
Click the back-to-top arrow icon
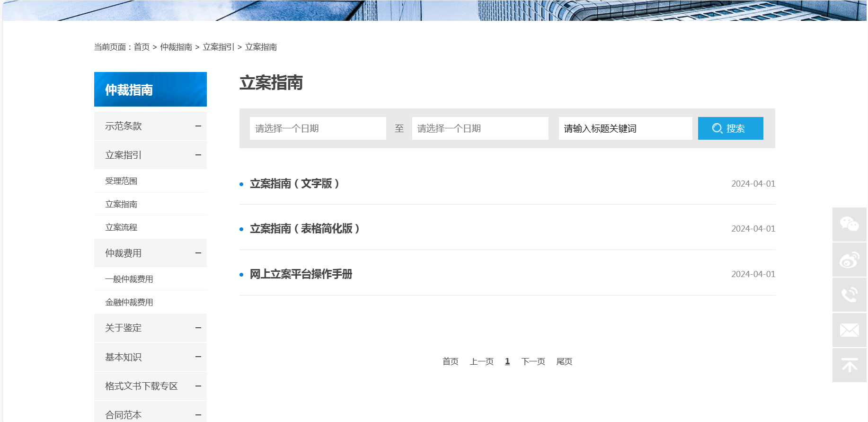click(x=849, y=365)
